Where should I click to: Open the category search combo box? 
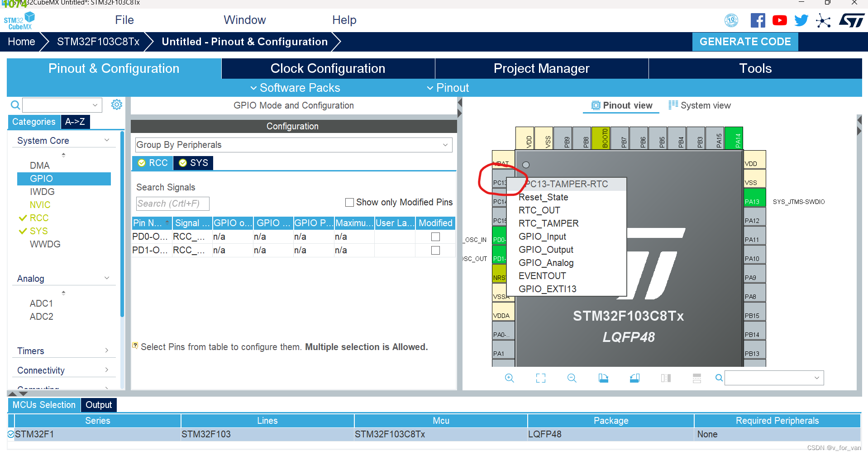[x=62, y=105]
